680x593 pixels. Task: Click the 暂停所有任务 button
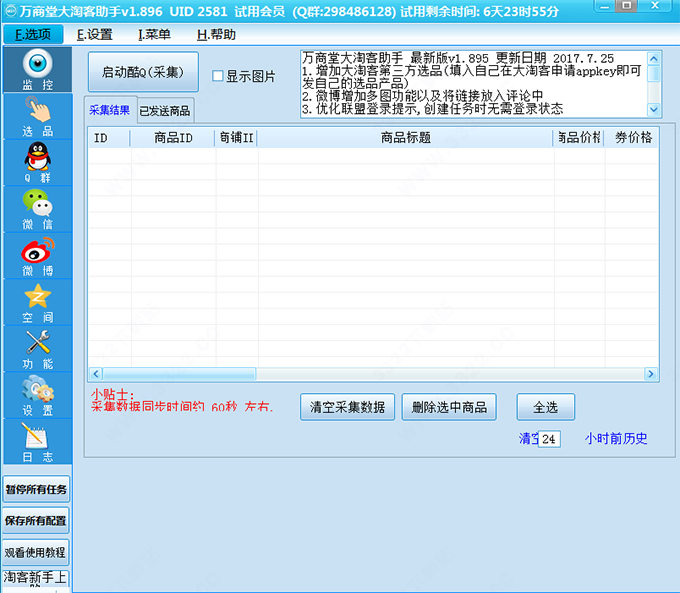click(x=36, y=489)
